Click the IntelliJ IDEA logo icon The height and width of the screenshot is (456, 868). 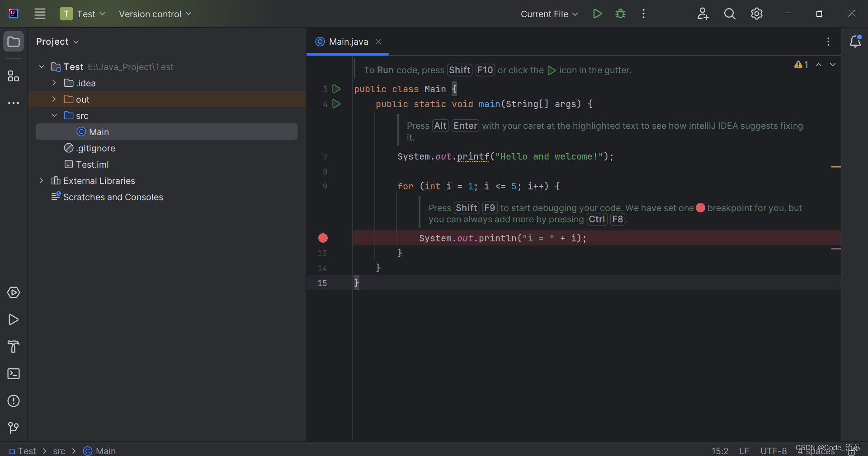click(x=14, y=14)
